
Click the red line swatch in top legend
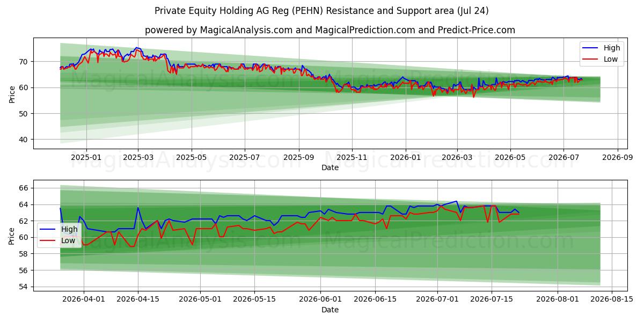(591, 59)
